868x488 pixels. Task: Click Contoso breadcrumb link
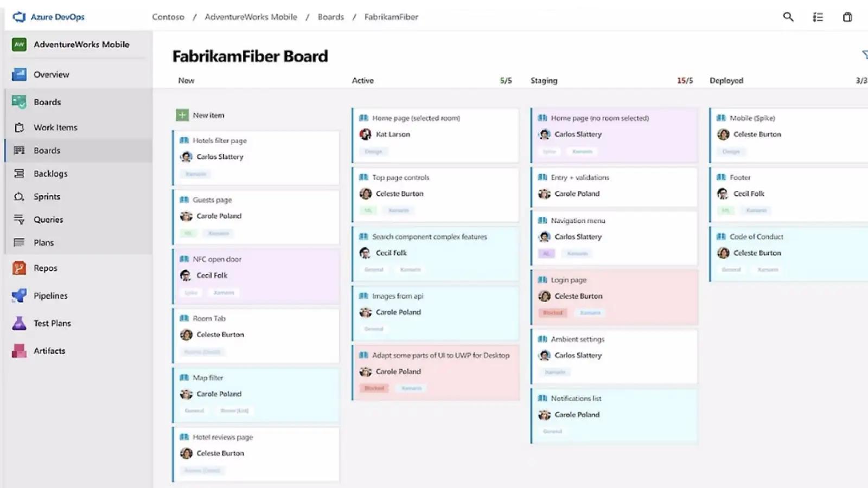(168, 17)
